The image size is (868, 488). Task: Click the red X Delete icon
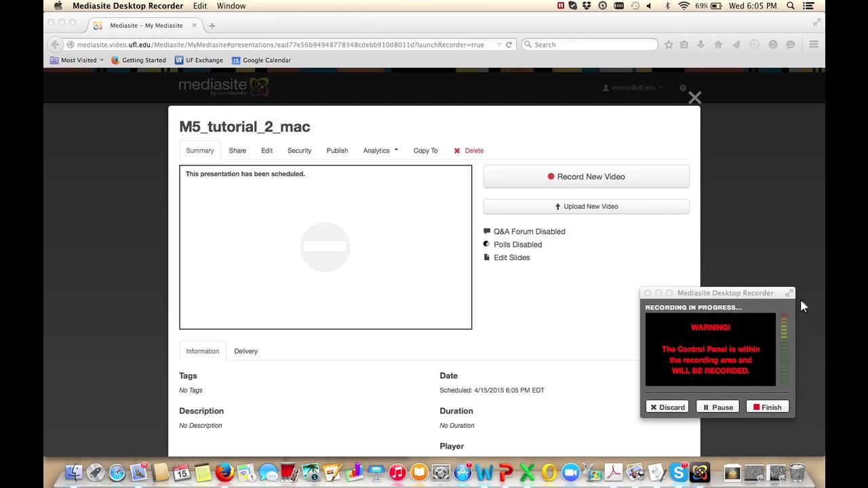[x=457, y=150]
